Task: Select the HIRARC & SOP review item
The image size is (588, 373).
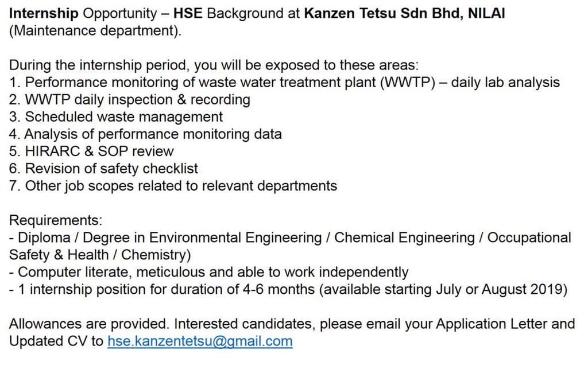Action: [91, 151]
